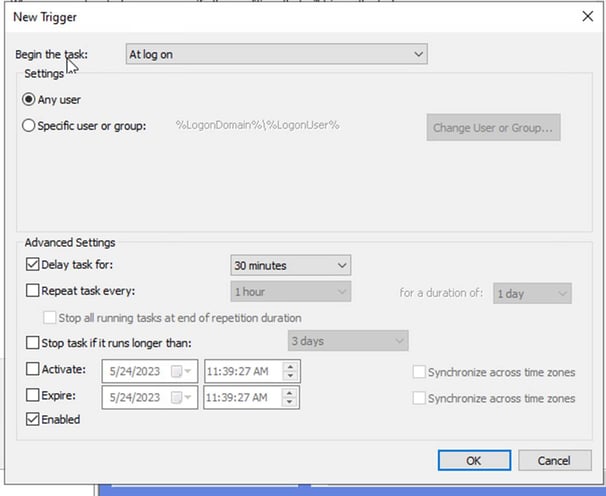
Task: Enable Repeat task every checkbox
Action: (32, 291)
